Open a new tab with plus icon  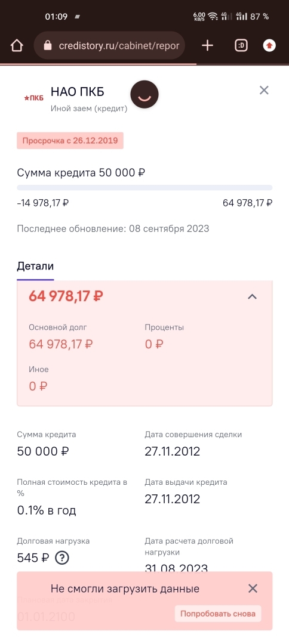coord(208,45)
